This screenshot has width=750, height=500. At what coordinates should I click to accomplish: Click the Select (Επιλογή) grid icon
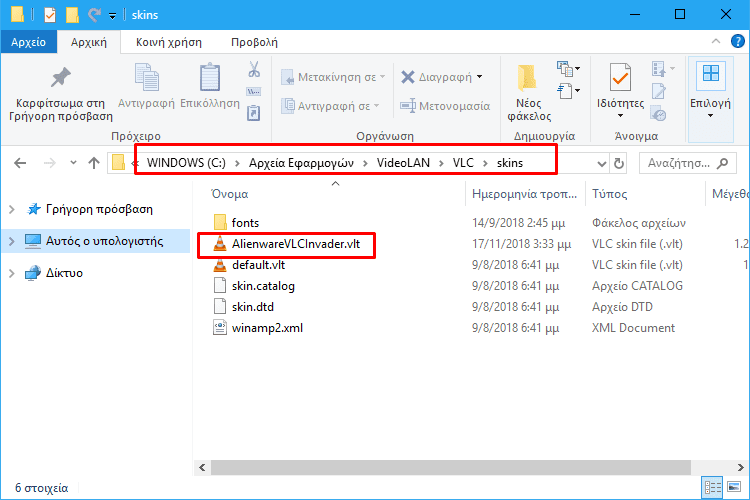click(710, 74)
